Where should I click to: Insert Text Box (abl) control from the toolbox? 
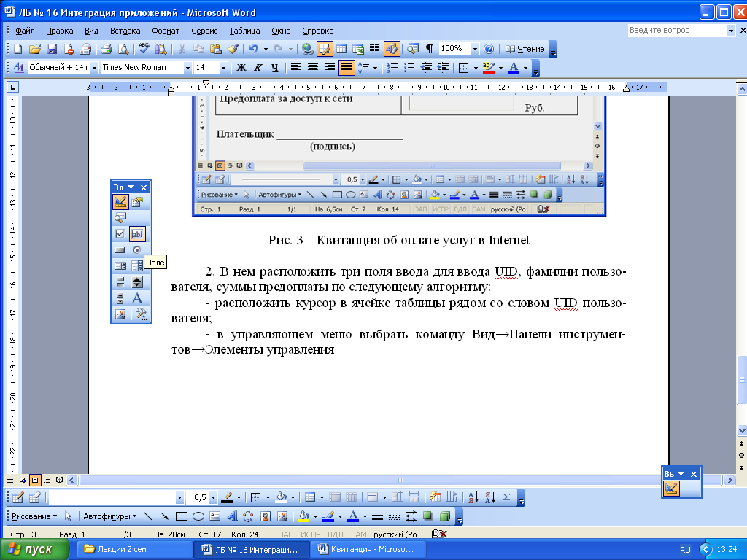[137, 234]
